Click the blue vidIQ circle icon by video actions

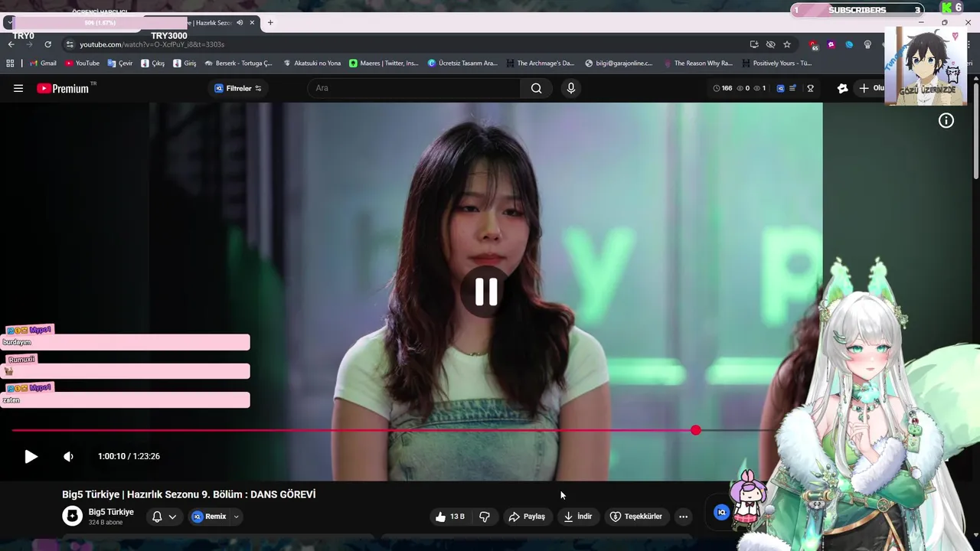[721, 512]
